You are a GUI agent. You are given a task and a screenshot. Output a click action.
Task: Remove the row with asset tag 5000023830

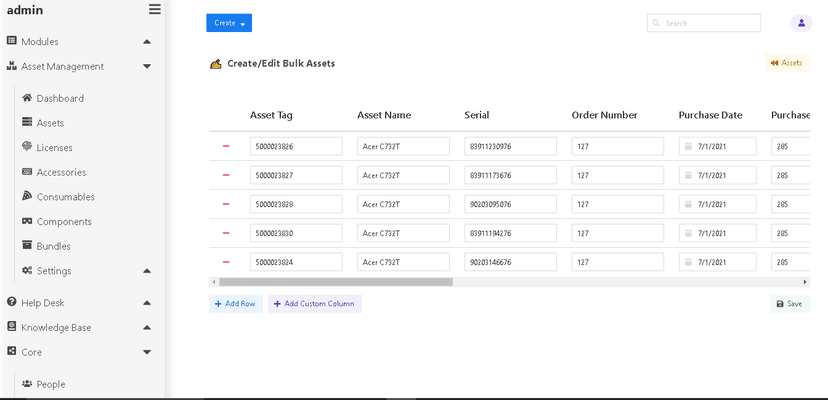tap(226, 233)
